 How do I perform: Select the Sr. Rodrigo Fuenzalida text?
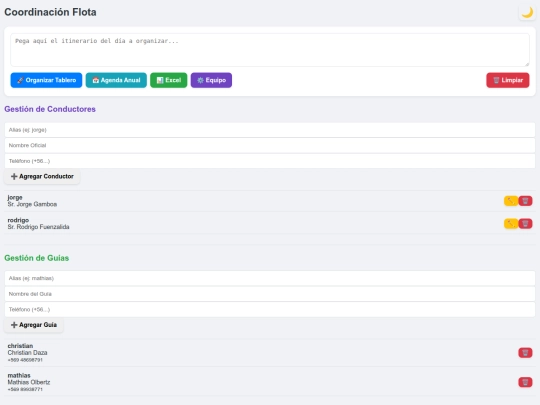[39, 227]
